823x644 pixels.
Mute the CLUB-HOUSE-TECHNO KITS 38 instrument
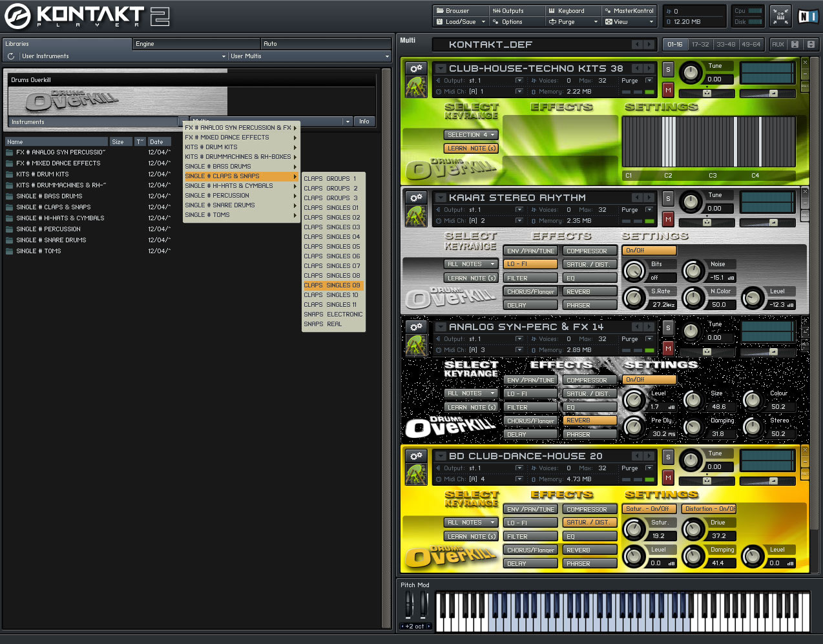pyautogui.click(x=668, y=90)
